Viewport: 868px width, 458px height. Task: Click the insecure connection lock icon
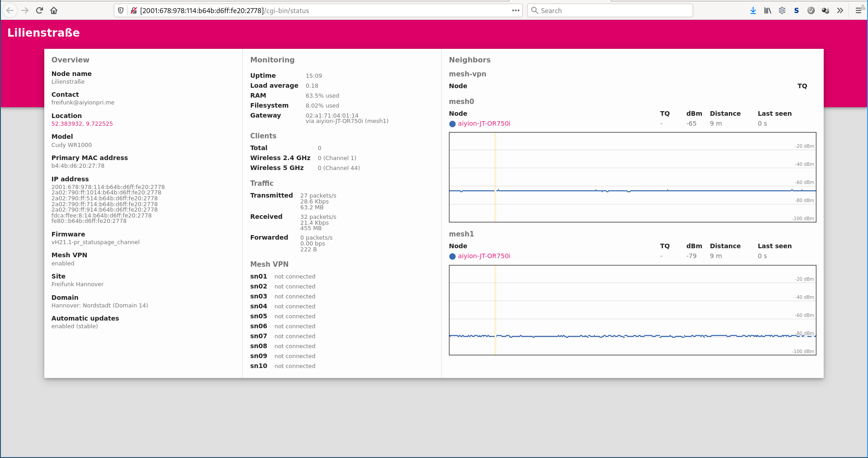(134, 10)
